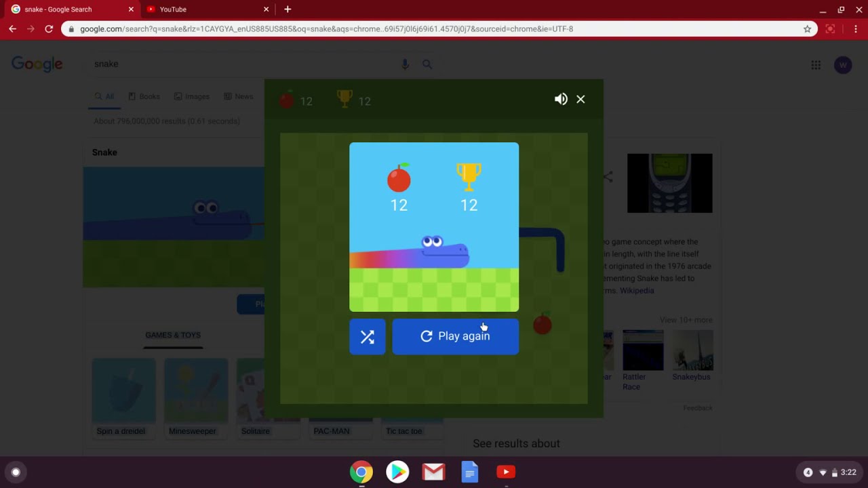Click the Google logo
The height and width of the screenshot is (488, 868).
coord(37,64)
